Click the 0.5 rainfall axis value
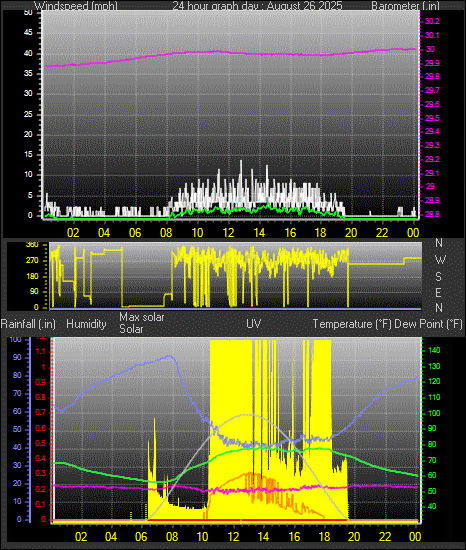The width and height of the screenshot is (466, 550). pyautogui.click(x=41, y=443)
